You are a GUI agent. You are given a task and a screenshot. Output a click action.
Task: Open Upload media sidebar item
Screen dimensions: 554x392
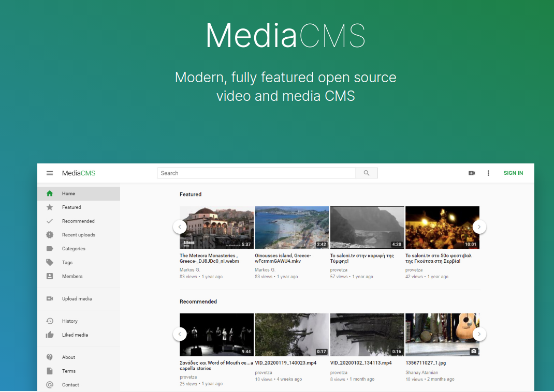coord(79,299)
